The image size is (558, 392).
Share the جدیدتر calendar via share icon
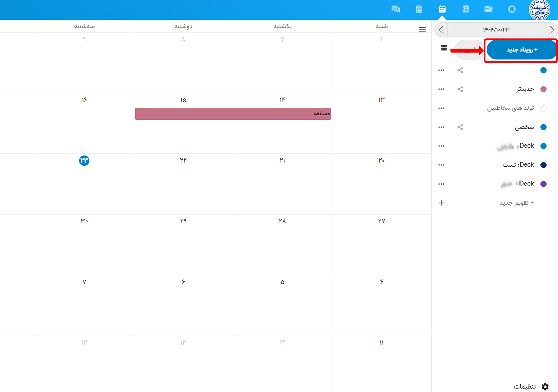click(460, 89)
